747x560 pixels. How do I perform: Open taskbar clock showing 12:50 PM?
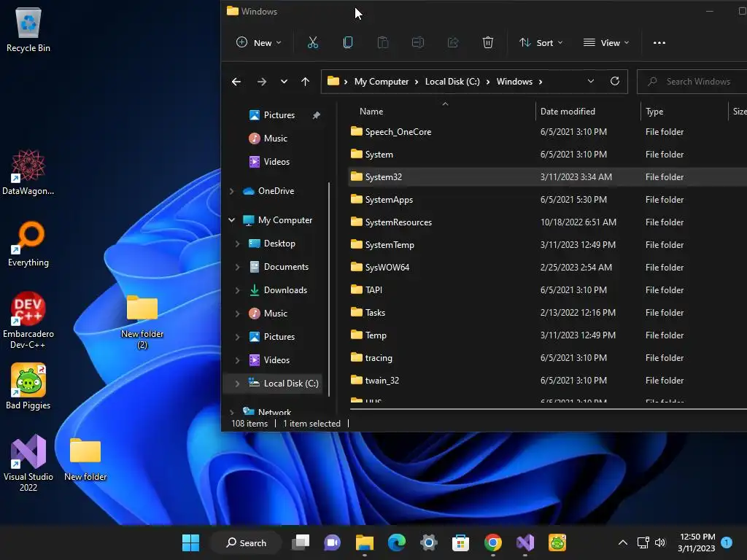(697, 542)
